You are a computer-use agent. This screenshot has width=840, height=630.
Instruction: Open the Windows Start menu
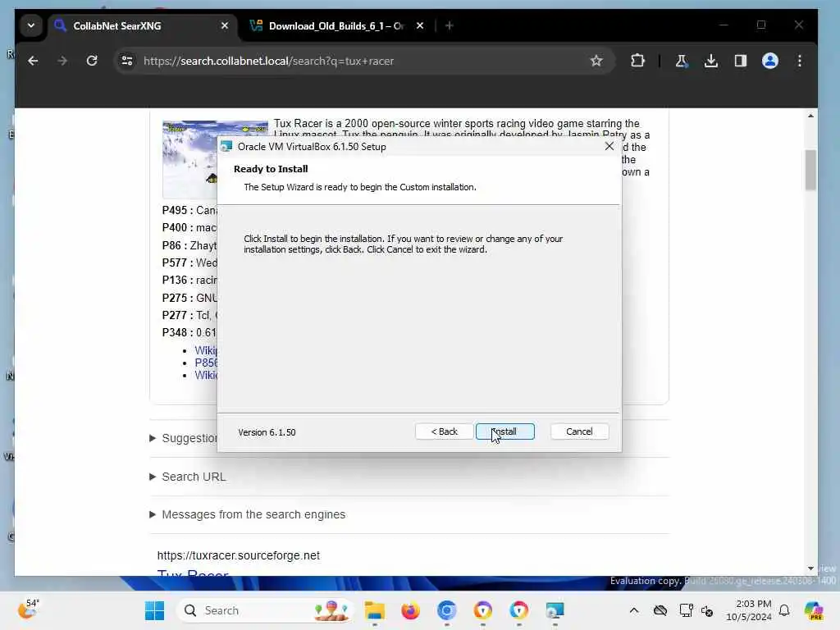pyautogui.click(x=155, y=610)
